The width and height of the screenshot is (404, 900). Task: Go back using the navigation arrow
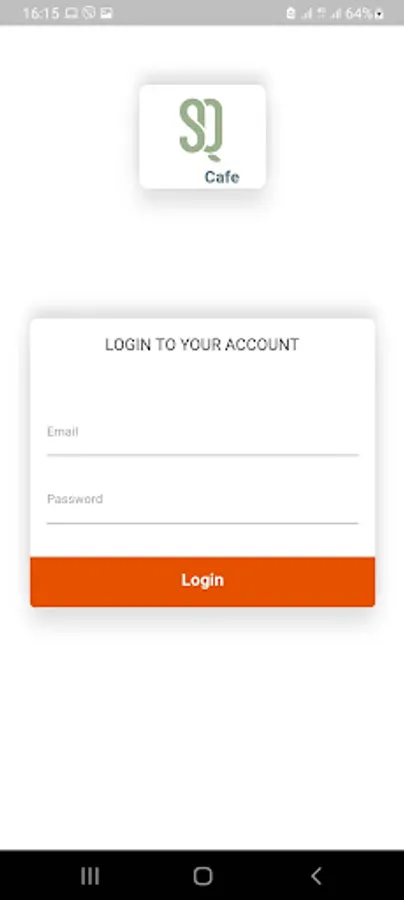[x=316, y=876]
